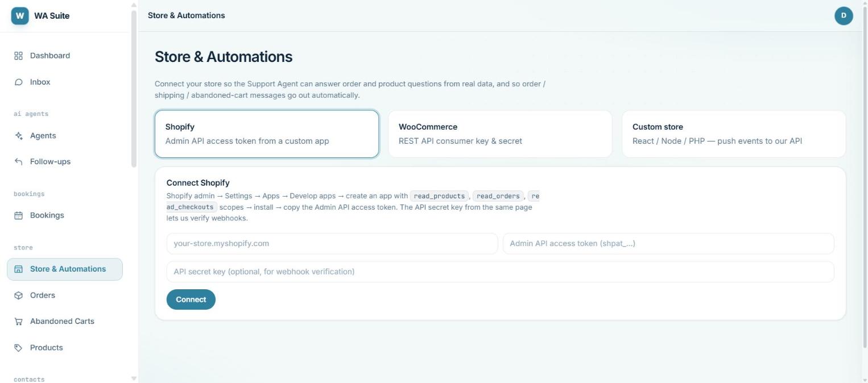Click the Inbox chat bubble icon
This screenshot has width=868, height=383.
point(18,82)
